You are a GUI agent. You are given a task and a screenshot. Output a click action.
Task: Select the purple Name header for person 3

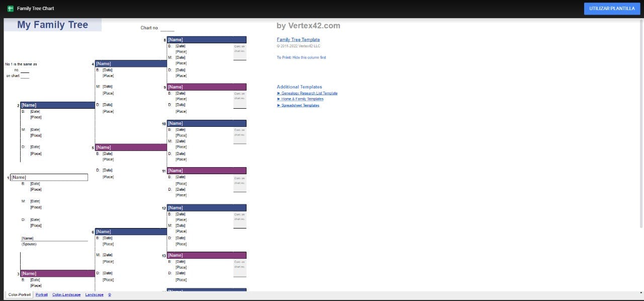[x=57, y=273]
